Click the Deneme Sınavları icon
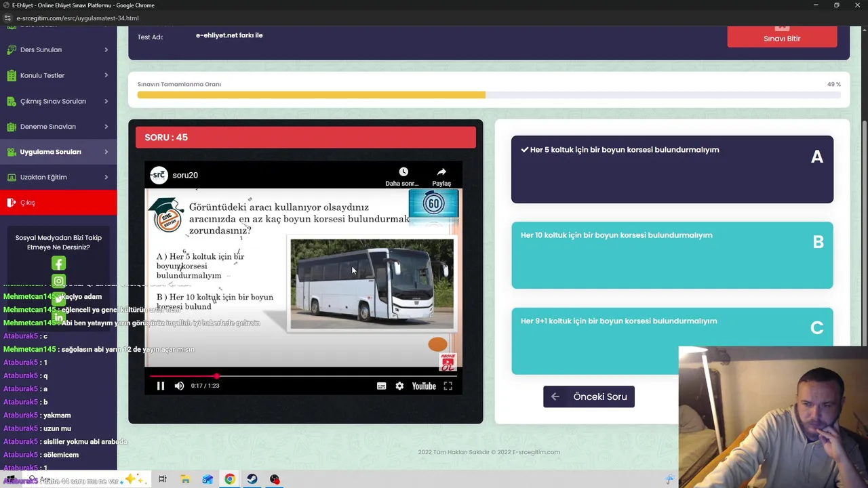The width and height of the screenshot is (868, 488). click(11, 127)
